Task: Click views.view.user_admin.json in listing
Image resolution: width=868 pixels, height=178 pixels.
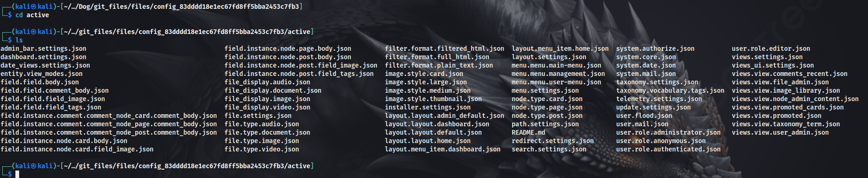Action: pyautogui.click(x=780, y=132)
